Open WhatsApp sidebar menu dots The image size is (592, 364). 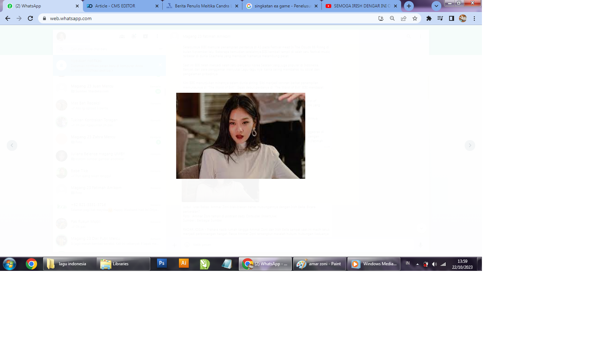[x=157, y=36]
